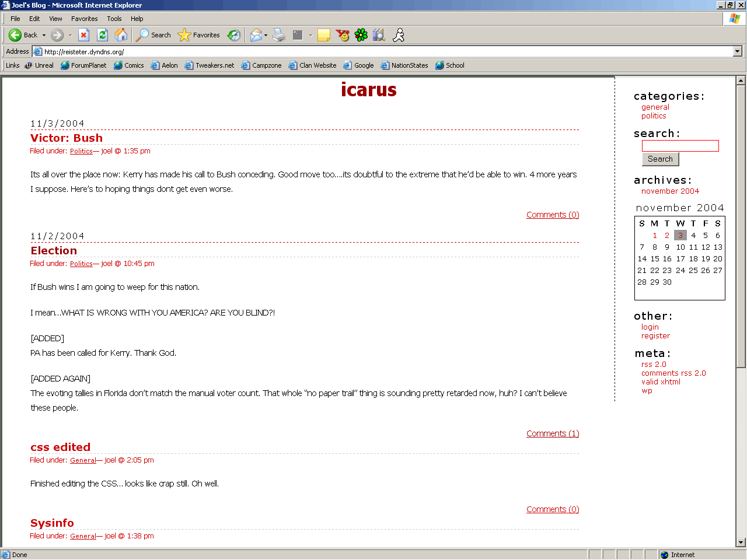The image size is (747, 560).
Task: Print the page with the printer icon
Action: (x=279, y=35)
